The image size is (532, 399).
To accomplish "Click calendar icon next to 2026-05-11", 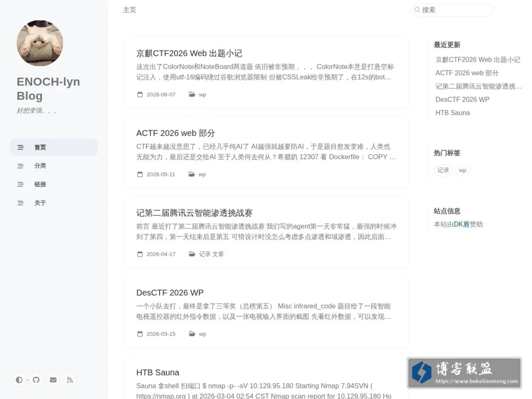I will click(140, 174).
